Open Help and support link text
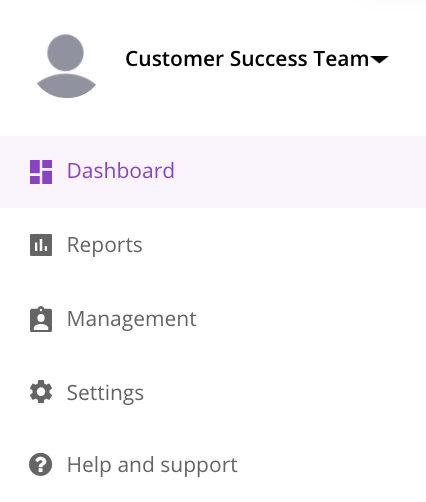 click(152, 466)
